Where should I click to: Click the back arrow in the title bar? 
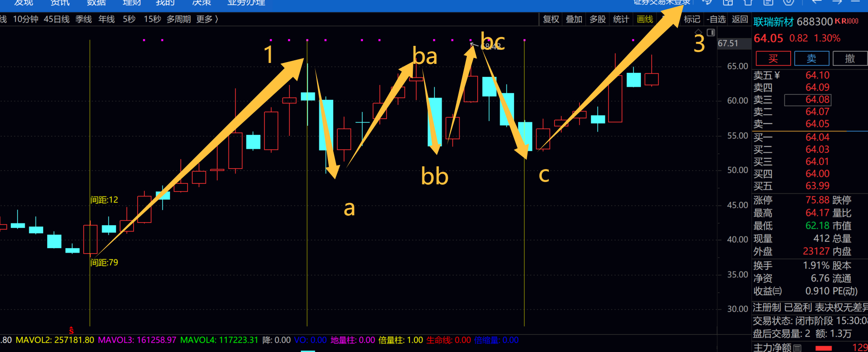[x=816, y=2]
